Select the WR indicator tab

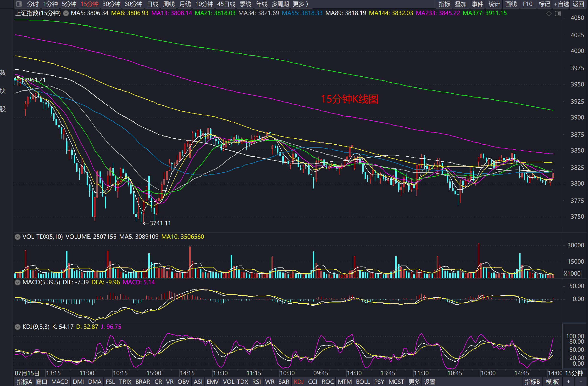click(270, 382)
